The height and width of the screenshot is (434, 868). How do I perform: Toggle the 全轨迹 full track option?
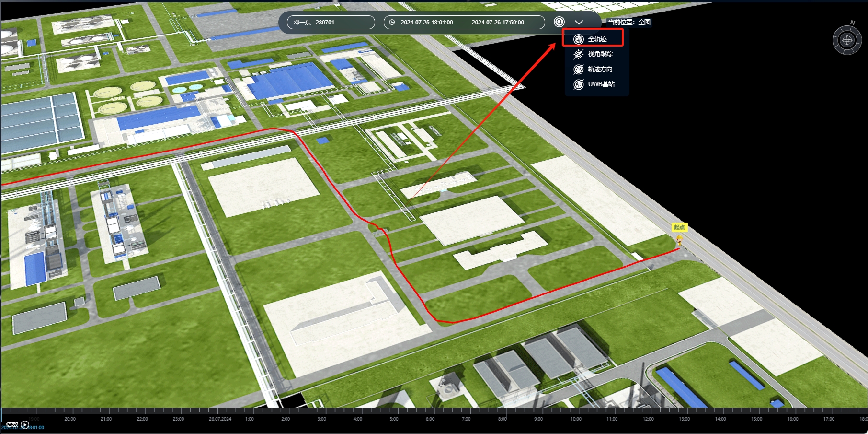(x=597, y=39)
